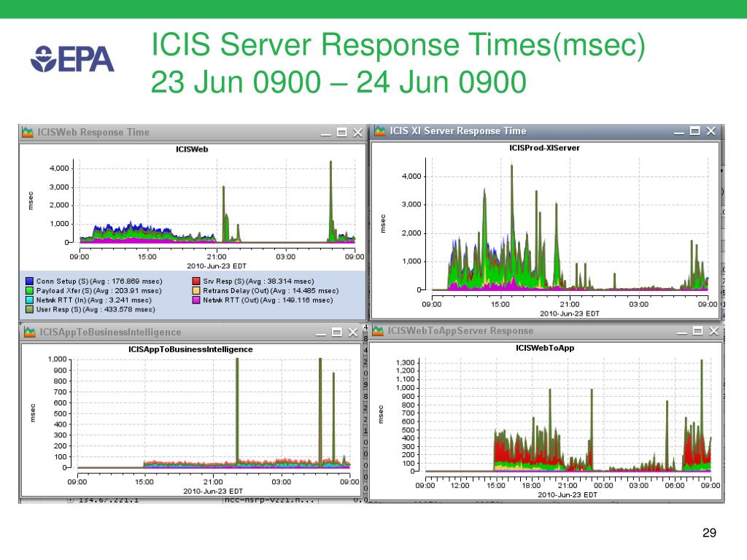
Task: Click the 'ICISWebToAppServer Response' window title
Action: [461, 330]
